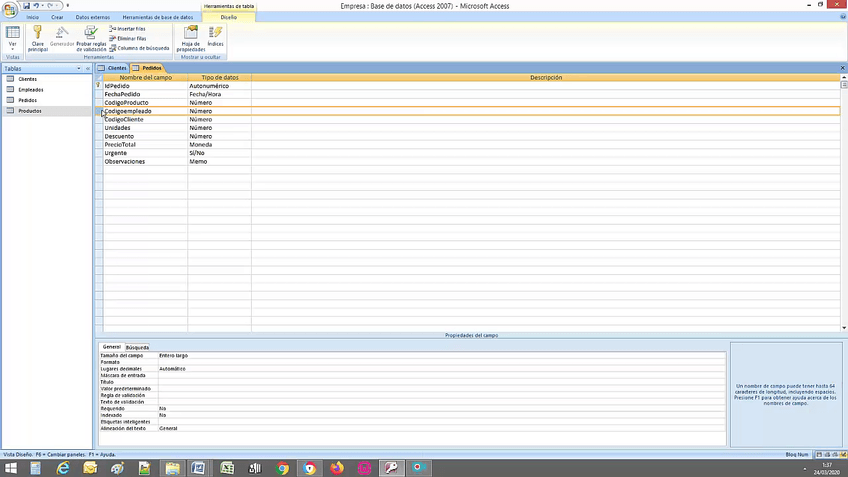This screenshot has height=477, width=848.
Task: Switch to the Clientes table tab
Action: click(x=116, y=68)
